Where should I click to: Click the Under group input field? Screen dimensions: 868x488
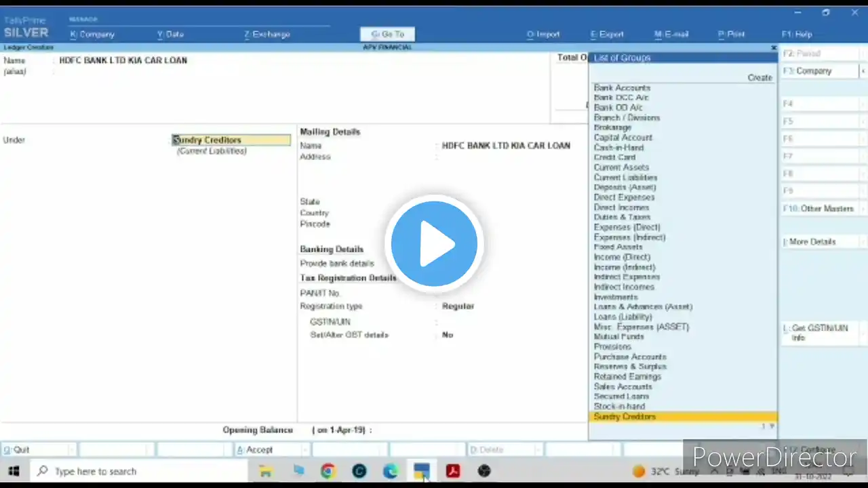(x=231, y=140)
